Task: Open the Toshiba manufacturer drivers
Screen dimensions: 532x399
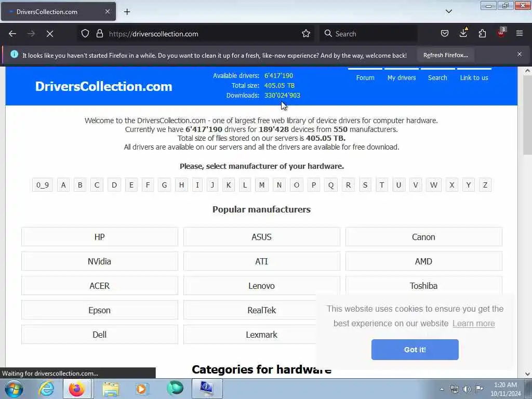Action: 424,285
